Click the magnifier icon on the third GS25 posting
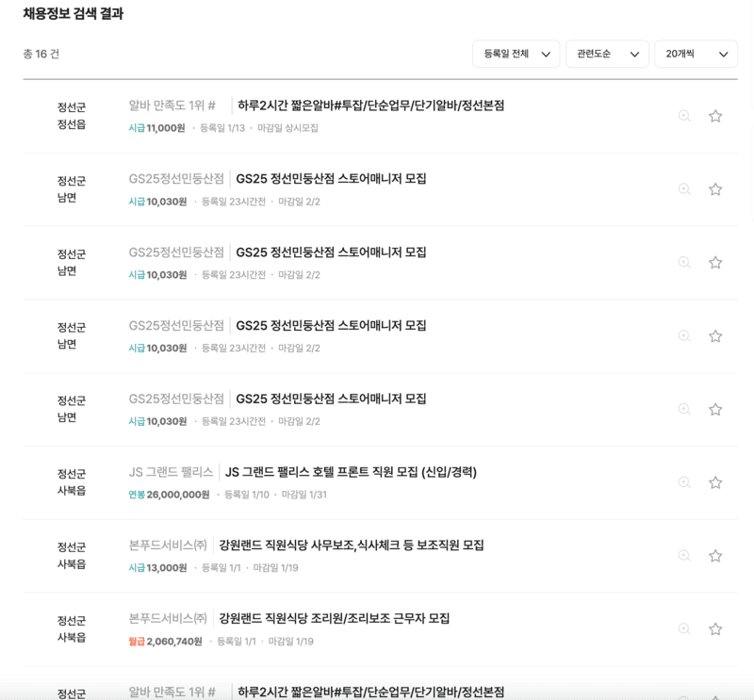 [x=682, y=335]
